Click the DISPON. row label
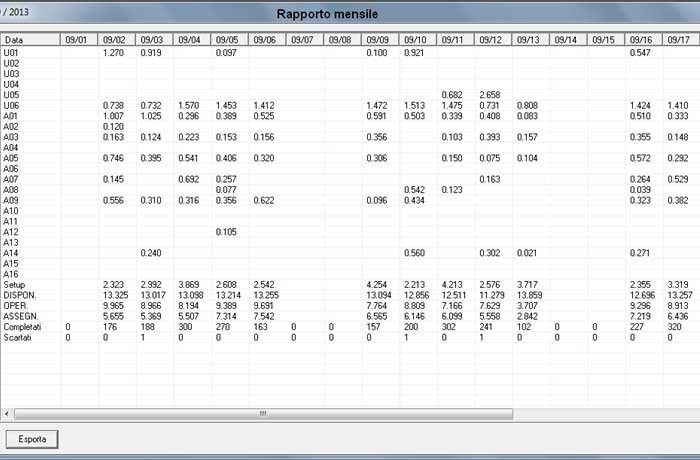 point(20,295)
